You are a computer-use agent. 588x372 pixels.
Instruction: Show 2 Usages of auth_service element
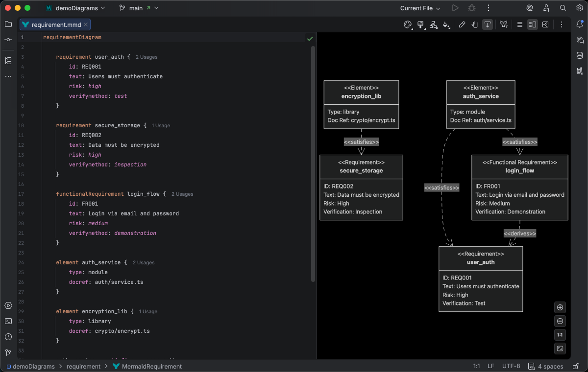pos(144,262)
